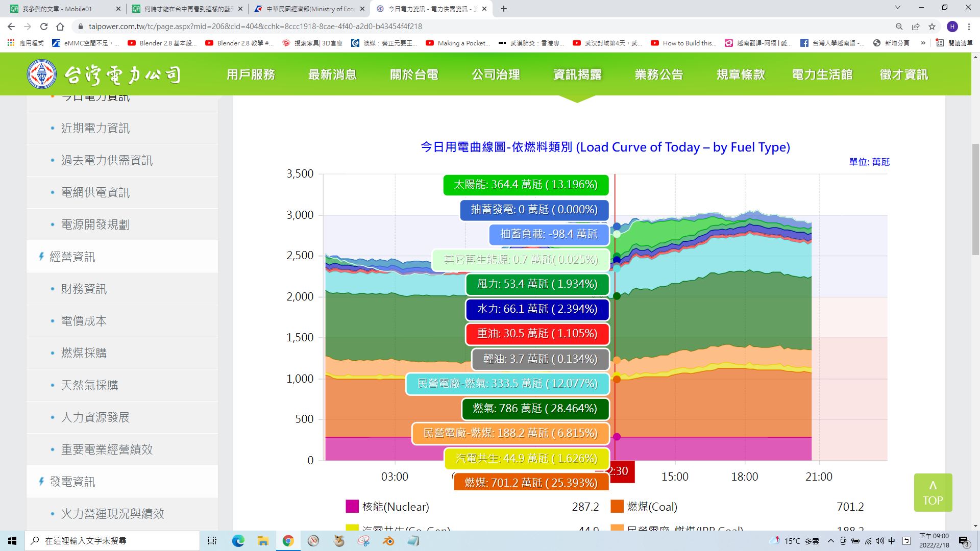Toggle the 核能(Nuclear) legend swatch
980x551 pixels.
[352, 506]
